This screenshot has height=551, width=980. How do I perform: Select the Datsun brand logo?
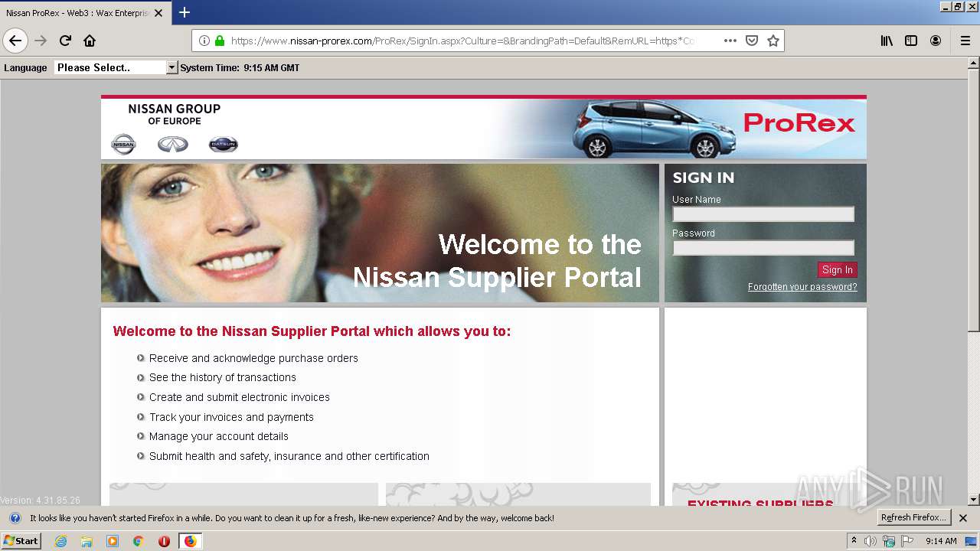click(224, 144)
